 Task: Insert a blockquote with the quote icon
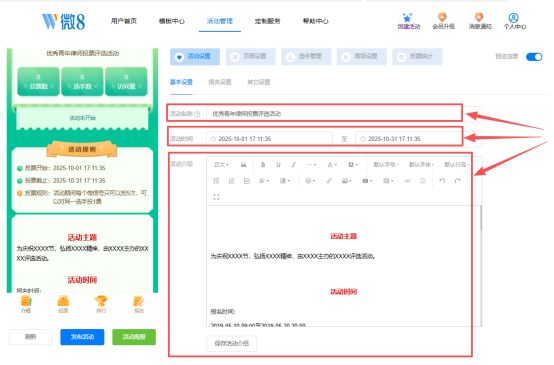tap(243, 165)
